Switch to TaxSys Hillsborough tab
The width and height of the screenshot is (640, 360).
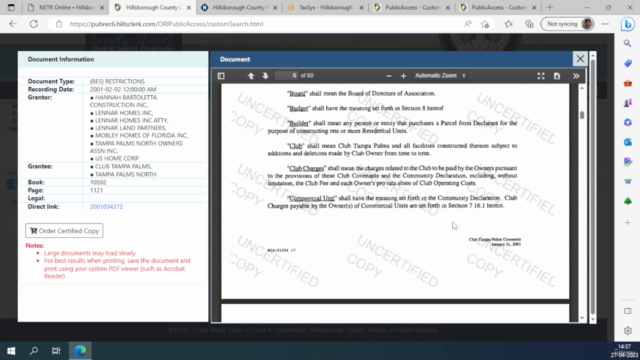pos(325,7)
